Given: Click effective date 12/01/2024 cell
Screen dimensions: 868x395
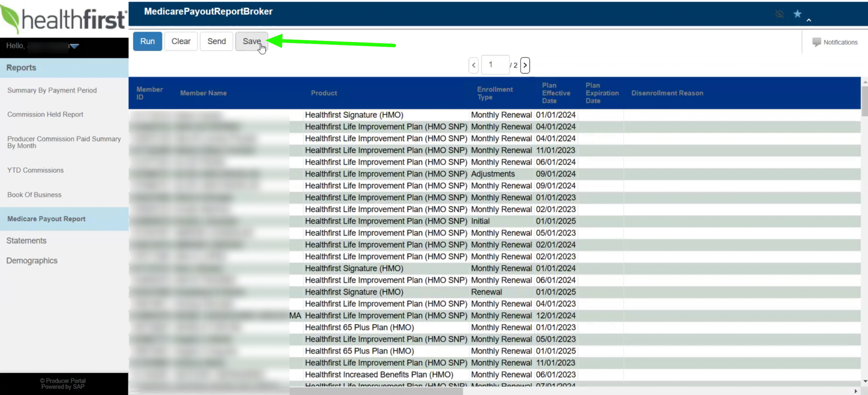Looking at the screenshot, I should (556, 316).
